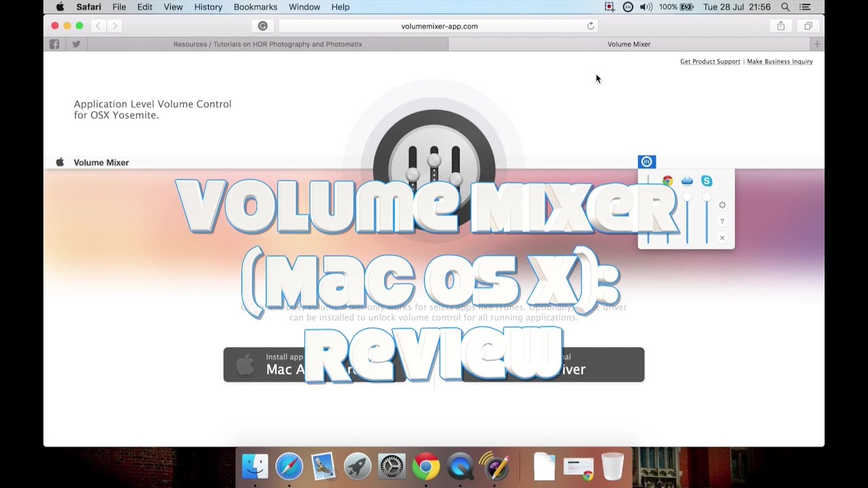Open the Mail stamp icon in Dock
Screen dimensions: 868x488
[323, 466]
